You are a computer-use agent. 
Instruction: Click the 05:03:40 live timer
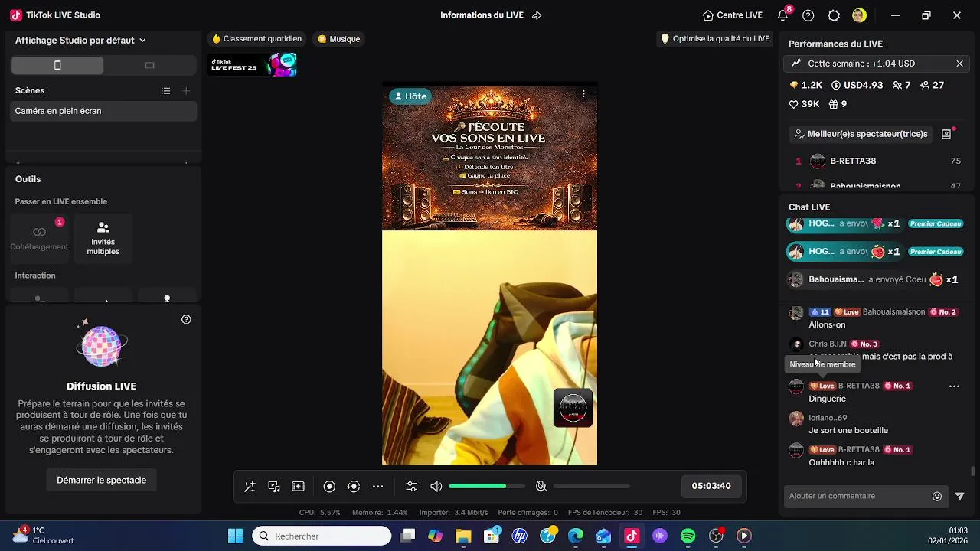711,486
